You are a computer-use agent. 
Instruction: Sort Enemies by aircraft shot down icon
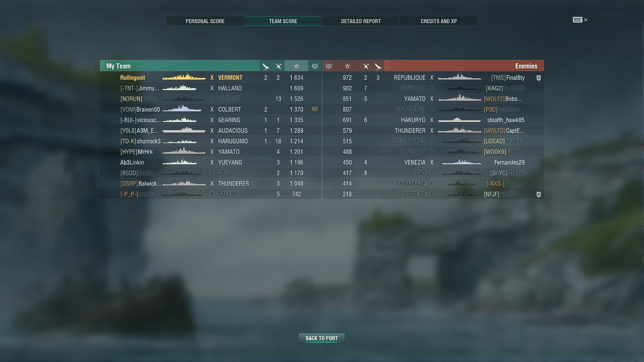coord(366,66)
